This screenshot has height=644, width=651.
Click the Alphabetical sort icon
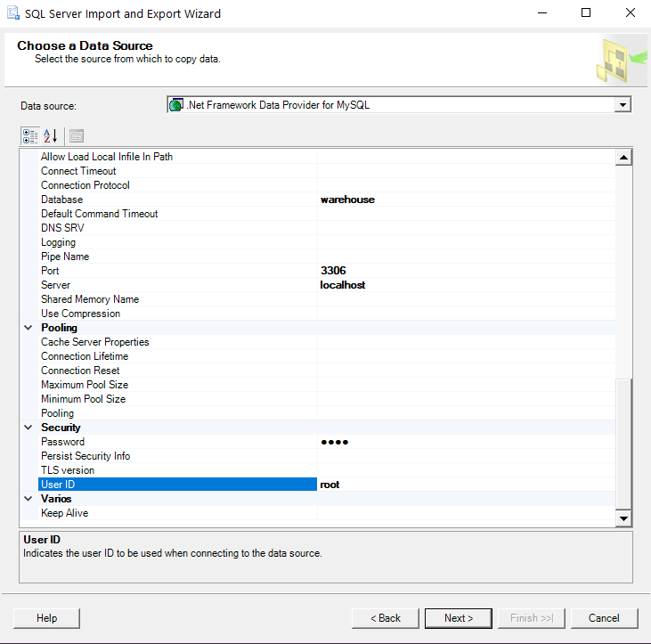click(51, 135)
